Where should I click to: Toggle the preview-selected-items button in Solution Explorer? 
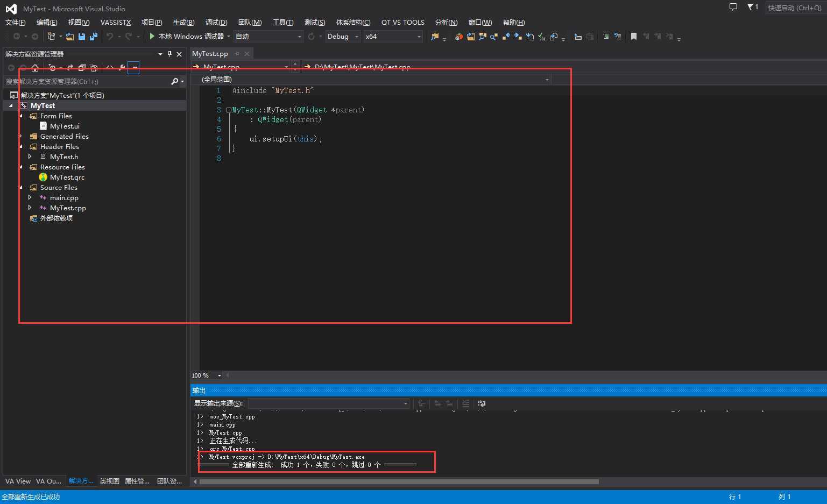(133, 68)
